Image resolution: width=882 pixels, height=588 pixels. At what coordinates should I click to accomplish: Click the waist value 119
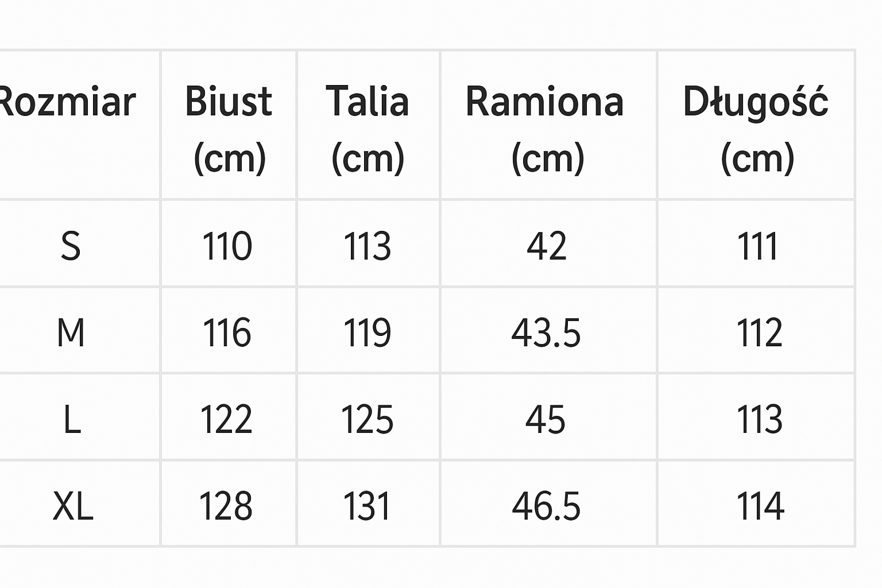(x=367, y=332)
